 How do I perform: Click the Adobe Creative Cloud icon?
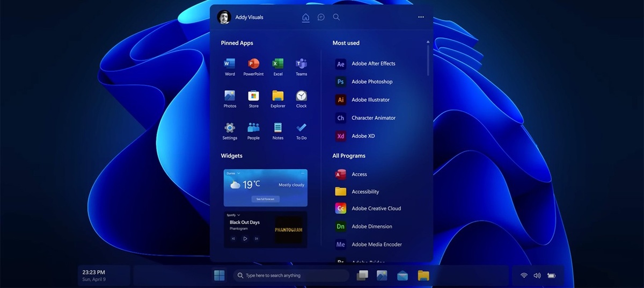click(341, 208)
